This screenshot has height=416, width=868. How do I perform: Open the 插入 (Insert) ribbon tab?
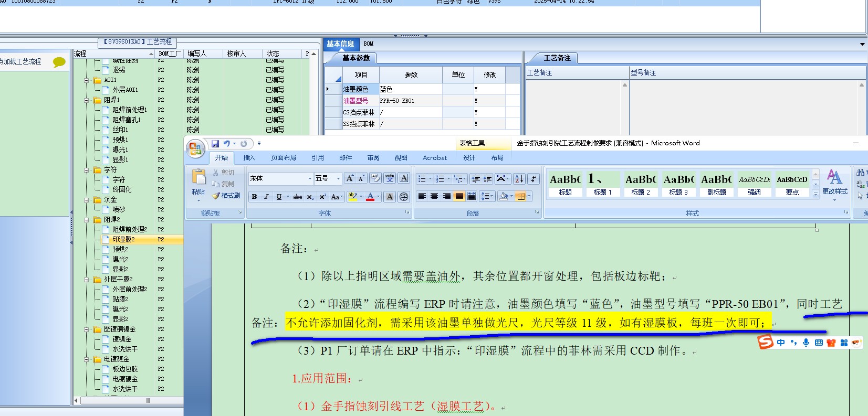coord(249,157)
